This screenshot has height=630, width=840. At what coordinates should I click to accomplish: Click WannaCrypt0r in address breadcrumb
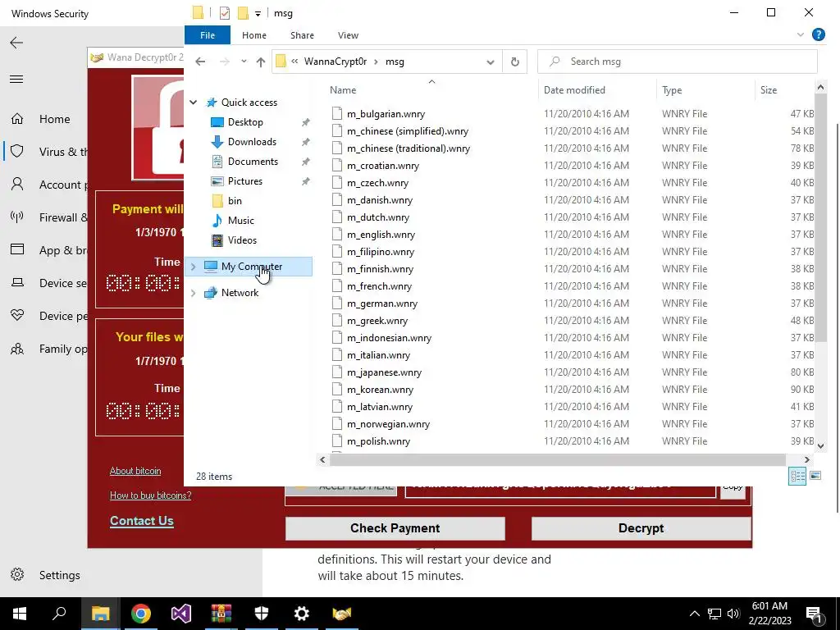click(x=336, y=62)
